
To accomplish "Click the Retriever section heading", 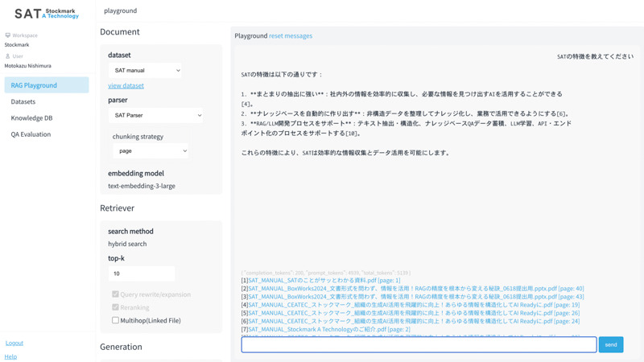I will tap(117, 208).
